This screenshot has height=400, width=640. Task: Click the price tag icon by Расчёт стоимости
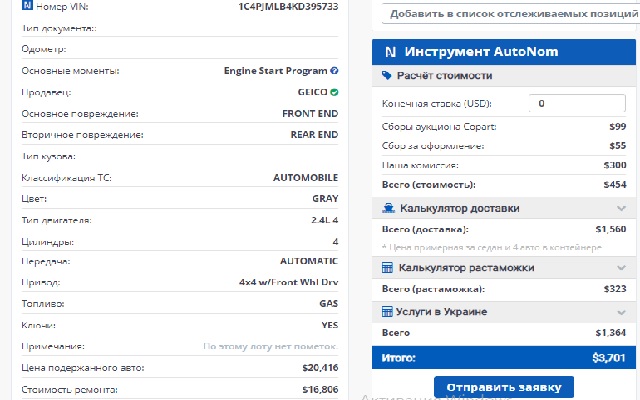(387, 75)
